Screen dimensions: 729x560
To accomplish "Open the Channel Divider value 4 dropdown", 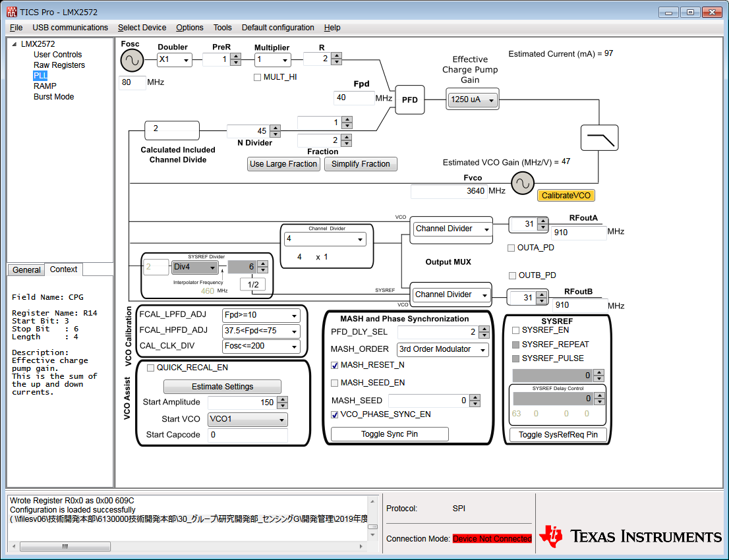I will click(x=325, y=239).
